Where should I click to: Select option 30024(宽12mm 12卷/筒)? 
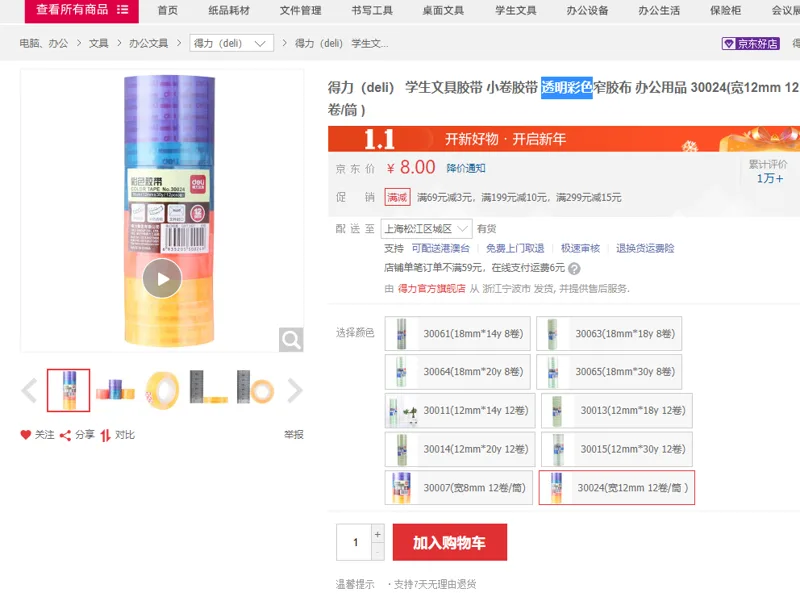tap(617, 488)
